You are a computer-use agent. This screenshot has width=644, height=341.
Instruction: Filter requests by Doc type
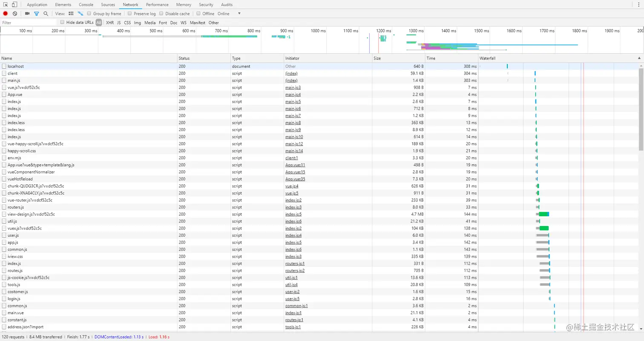click(x=174, y=23)
